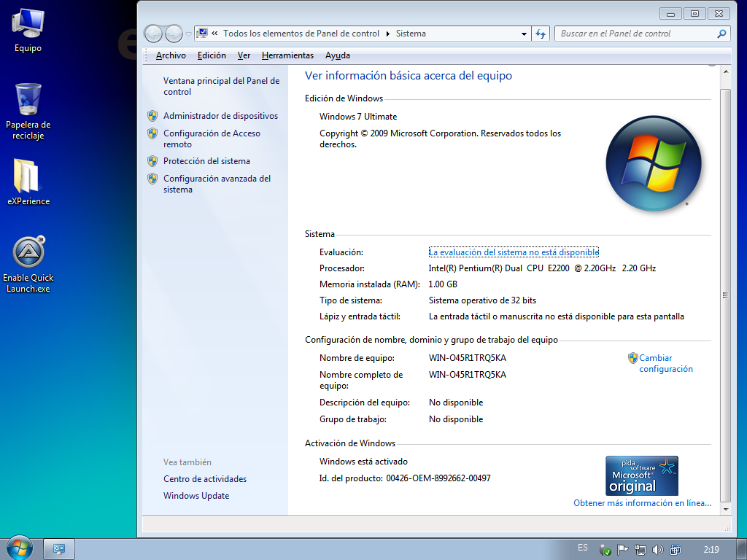Click the shield icon beside Configuración de Acceso remoto
This screenshot has height=560, width=747.
[152, 133]
